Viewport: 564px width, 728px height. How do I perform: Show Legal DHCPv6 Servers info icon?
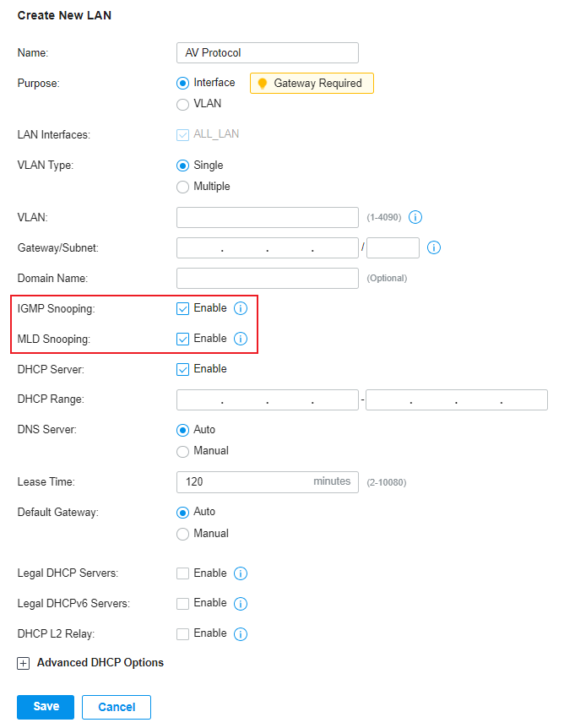pos(241,604)
